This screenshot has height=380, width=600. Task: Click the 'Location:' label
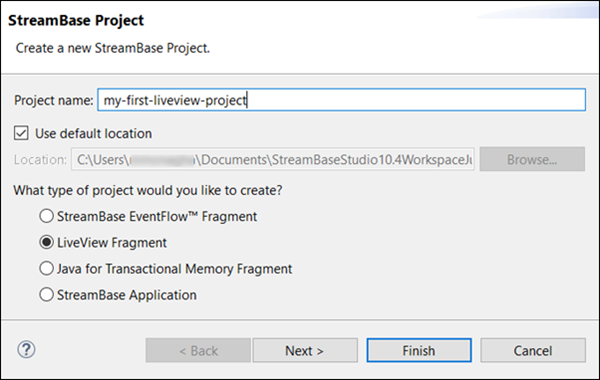(x=40, y=160)
